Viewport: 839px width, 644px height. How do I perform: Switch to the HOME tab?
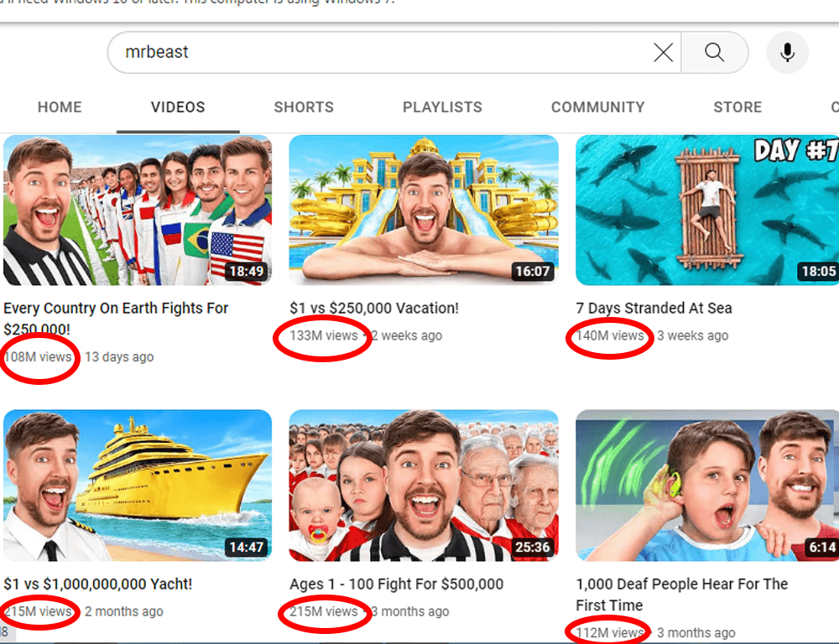tap(60, 107)
